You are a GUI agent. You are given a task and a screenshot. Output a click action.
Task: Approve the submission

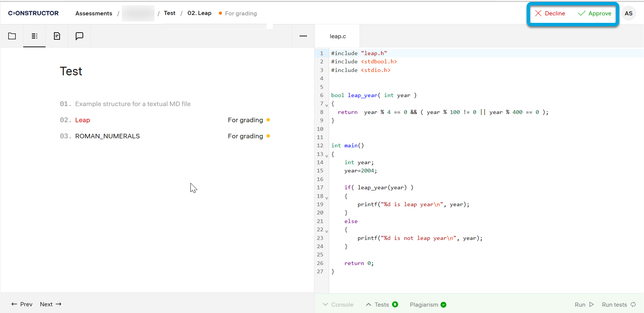(595, 13)
